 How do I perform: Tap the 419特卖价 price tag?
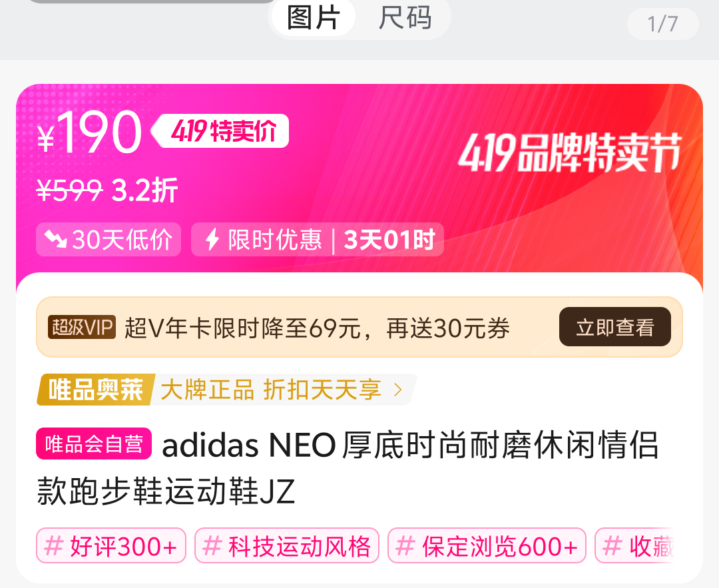220,131
